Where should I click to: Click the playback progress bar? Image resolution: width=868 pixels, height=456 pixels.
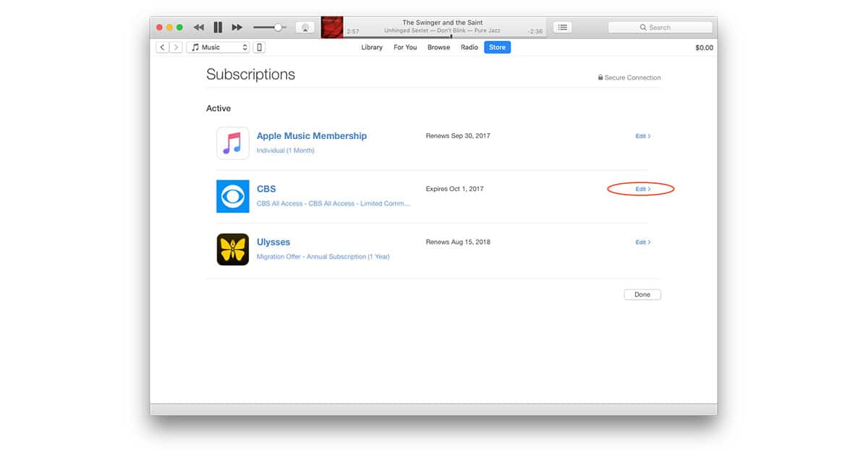click(444, 37)
